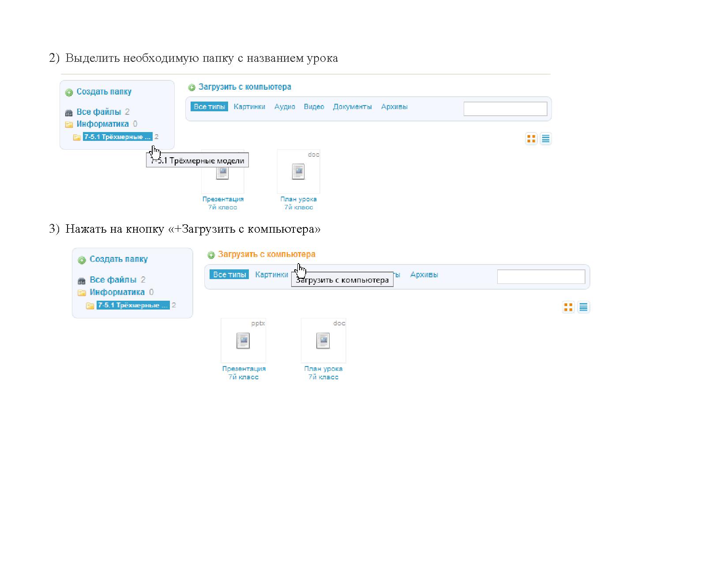Click plus icon beside orange 'Загрузить с компьютера'
Image resolution: width=728 pixels, height=563 pixels.
coord(211,255)
